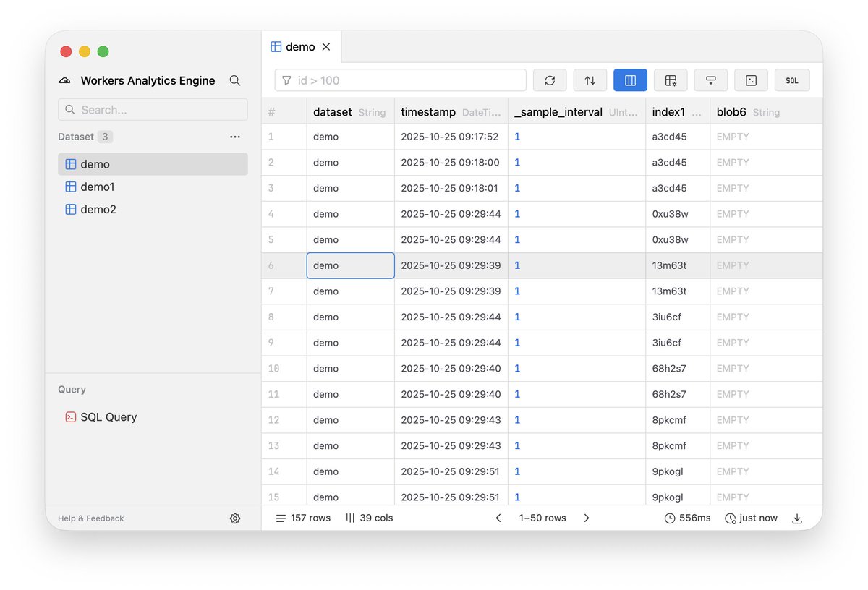Select the demo2 dataset

98,209
